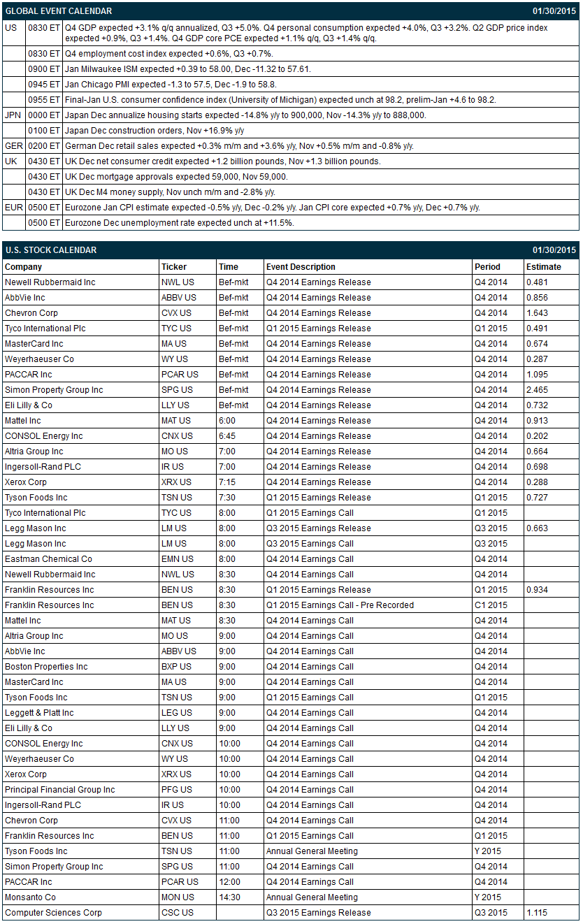Click the 0955 ET time cell
This screenshot has width=583, height=924.
pyautogui.click(x=44, y=100)
